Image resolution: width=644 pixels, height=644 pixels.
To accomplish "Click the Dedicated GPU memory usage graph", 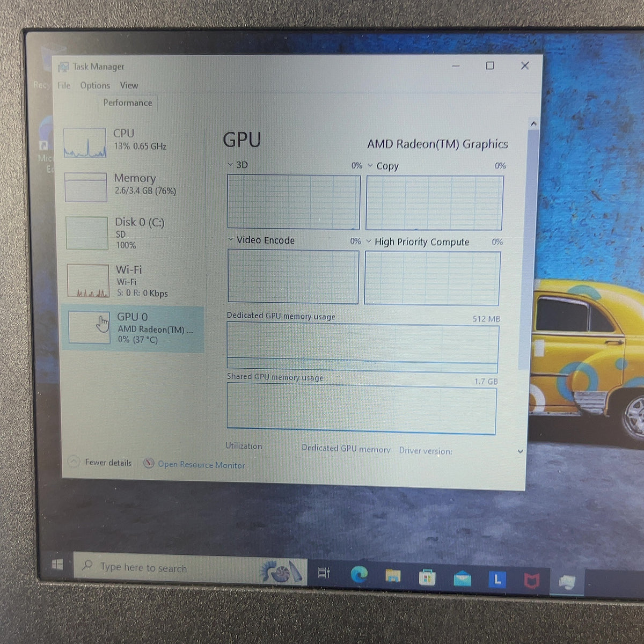I will [363, 348].
